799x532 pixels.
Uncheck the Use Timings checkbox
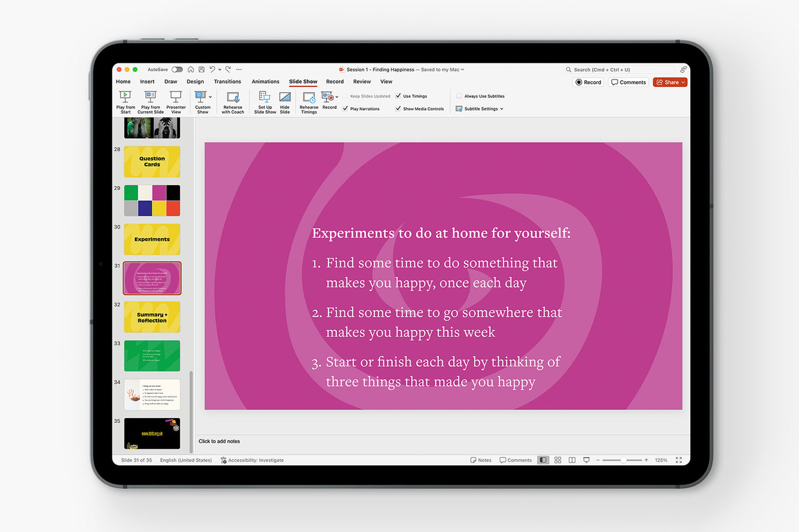pyautogui.click(x=399, y=96)
